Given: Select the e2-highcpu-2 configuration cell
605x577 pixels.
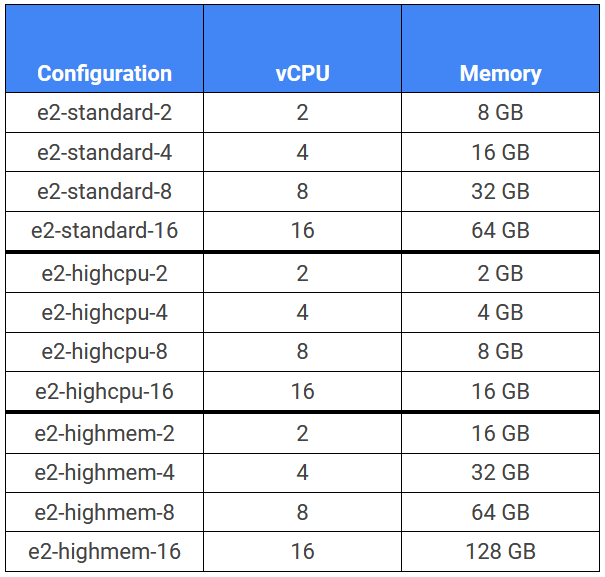Looking at the screenshot, I should [x=104, y=273].
